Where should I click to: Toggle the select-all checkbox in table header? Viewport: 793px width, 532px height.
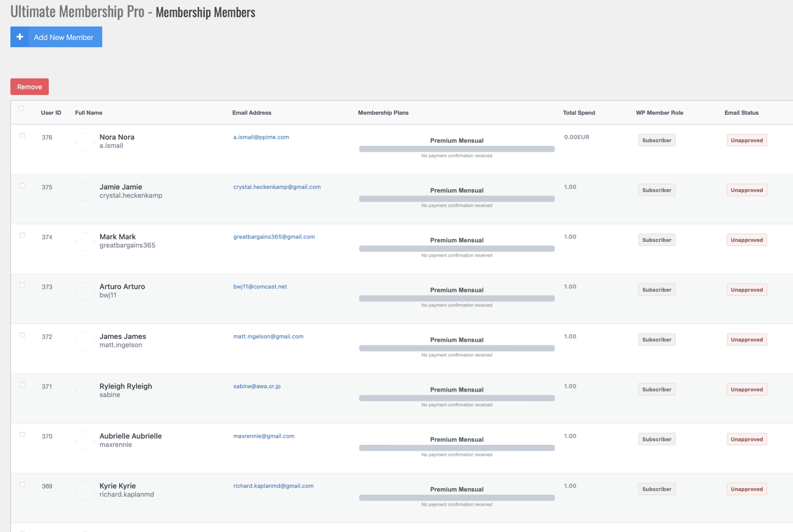pos(21,108)
